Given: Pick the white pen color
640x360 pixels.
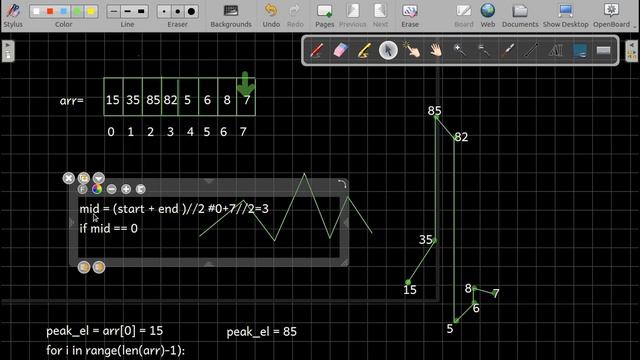Looking at the screenshot, I should click(x=36, y=11).
